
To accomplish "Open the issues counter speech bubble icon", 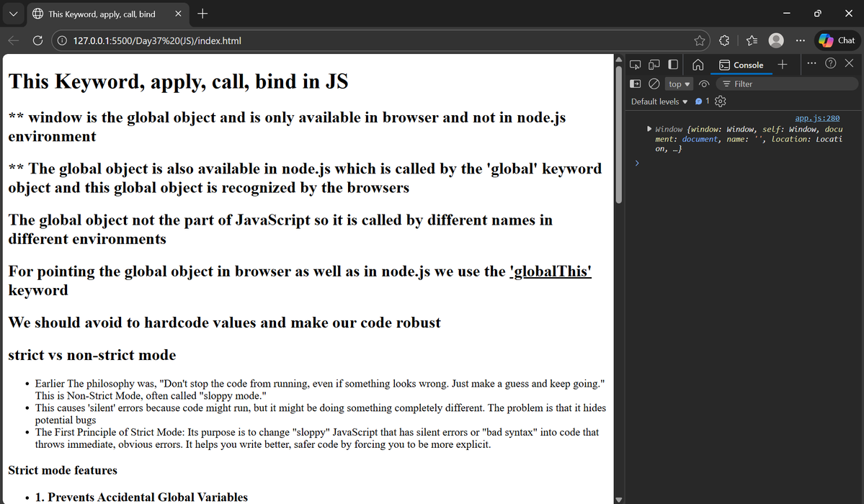I will 699,102.
